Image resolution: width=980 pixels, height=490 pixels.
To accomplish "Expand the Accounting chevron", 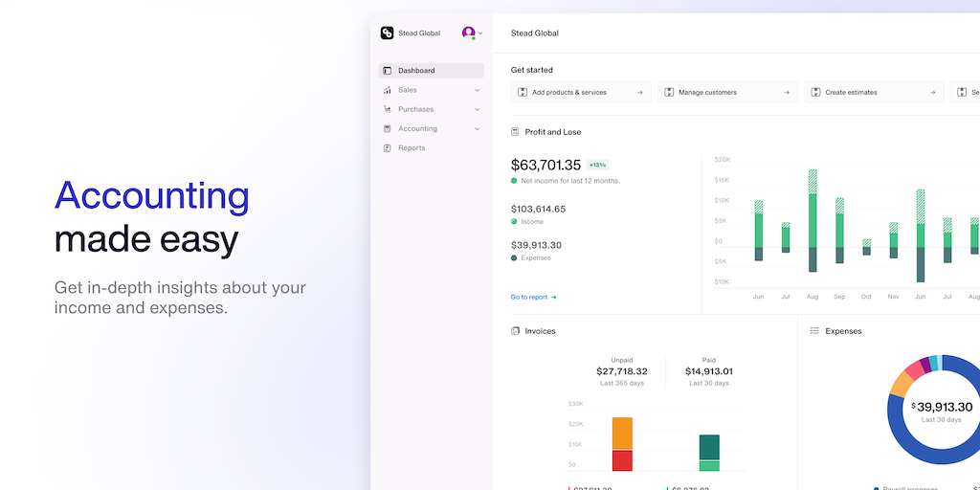I will point(477,129).
